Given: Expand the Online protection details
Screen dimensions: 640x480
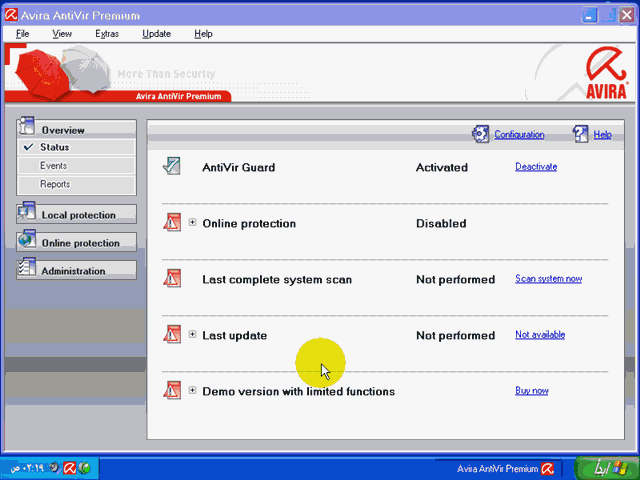Looking at the screenshot, I should point(193,223).
